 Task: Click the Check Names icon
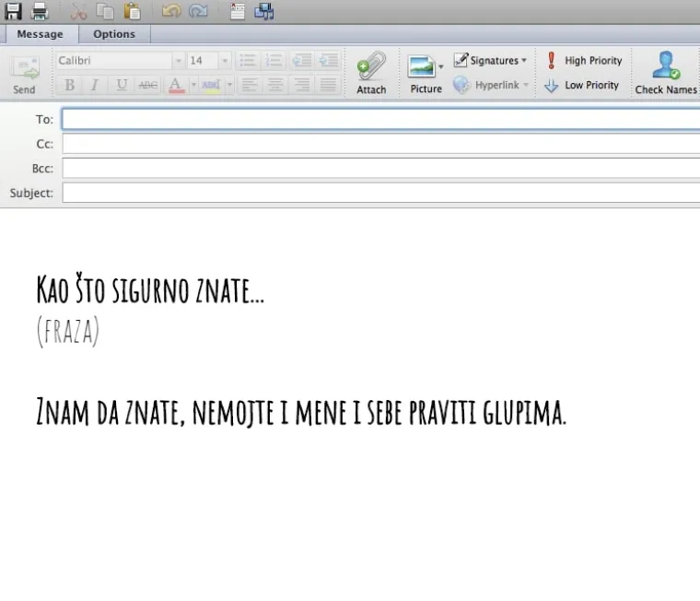tap(665, 72)
